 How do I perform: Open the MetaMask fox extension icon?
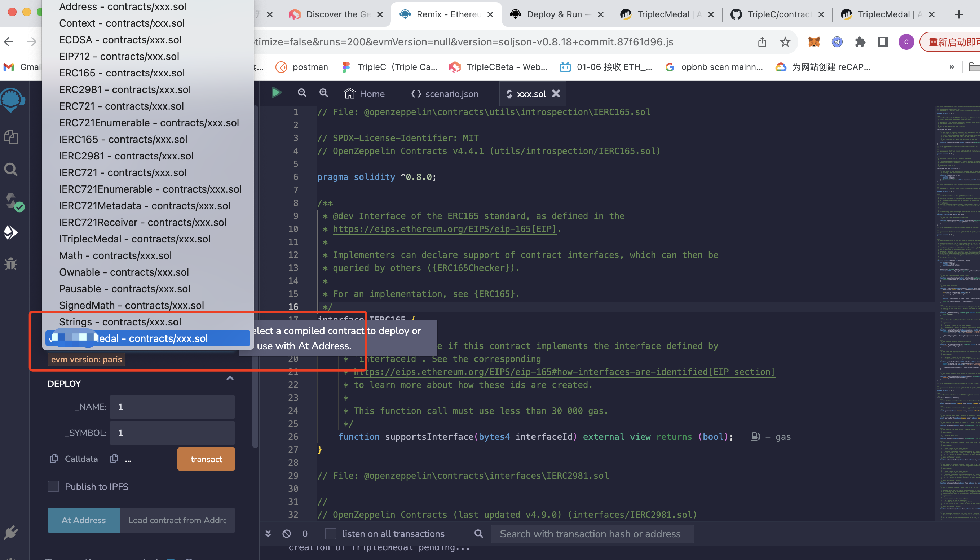coord(813,41)
